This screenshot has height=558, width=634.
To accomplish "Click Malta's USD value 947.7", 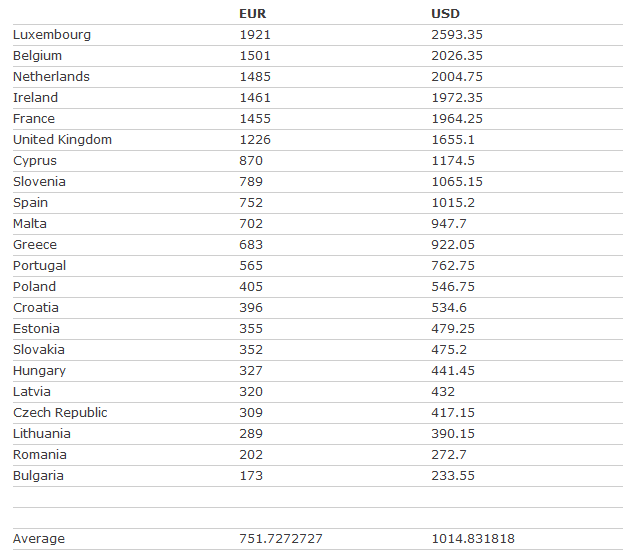I will (x=449, y=224).
